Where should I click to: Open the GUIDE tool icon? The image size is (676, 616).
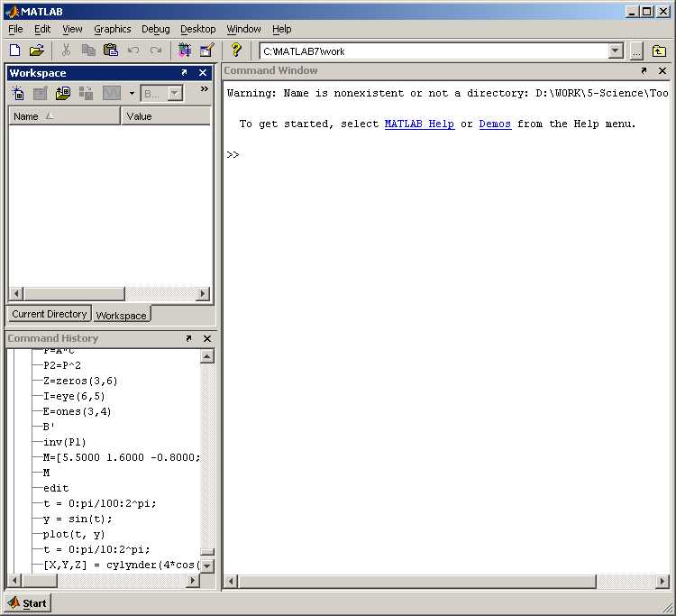[x=207, y=51]
